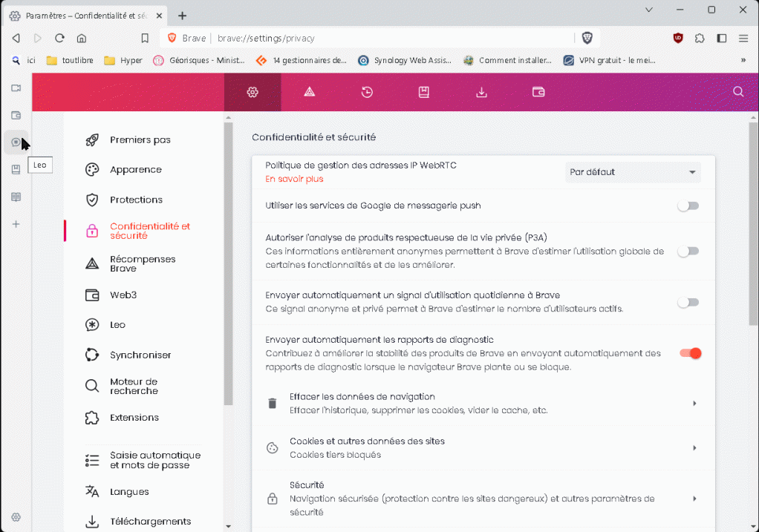Image resolution: width=759 pixels, height=532 pixels.
Task: Open a new tab with the plus button
Action: [x=182, y=16]
